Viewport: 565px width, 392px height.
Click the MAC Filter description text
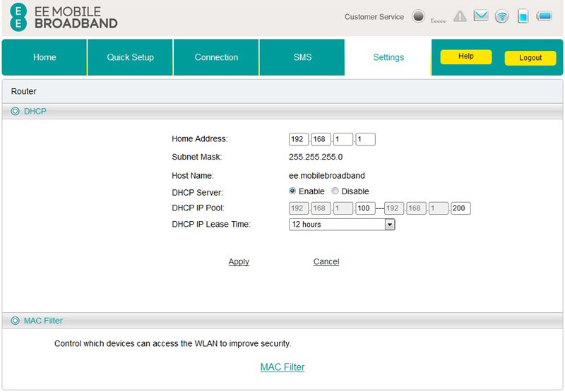pos(172,344)
